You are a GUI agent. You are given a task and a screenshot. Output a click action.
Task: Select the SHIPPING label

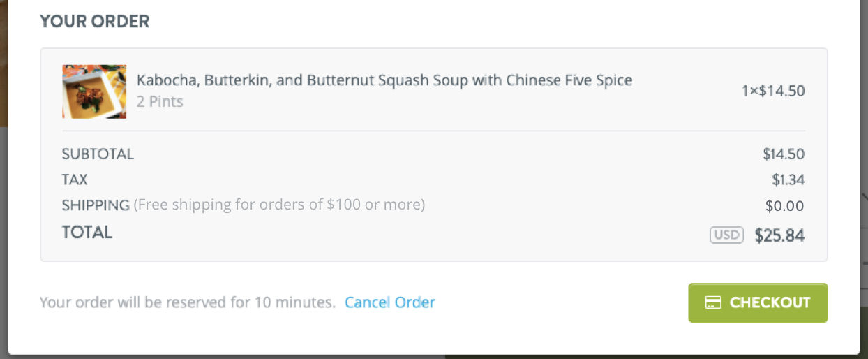(x=96, y=205)
